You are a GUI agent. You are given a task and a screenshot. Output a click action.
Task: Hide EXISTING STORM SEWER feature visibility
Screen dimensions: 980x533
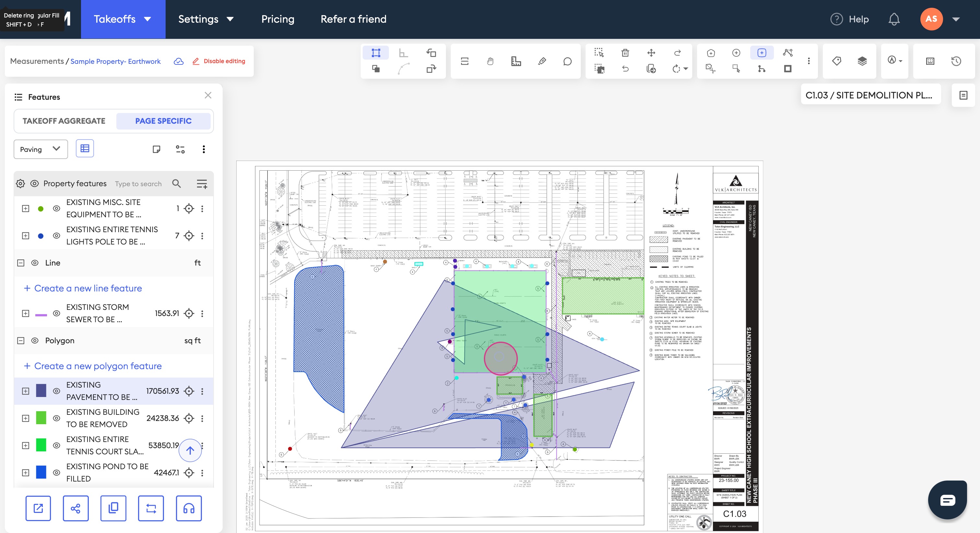click(x=56, y=313)
